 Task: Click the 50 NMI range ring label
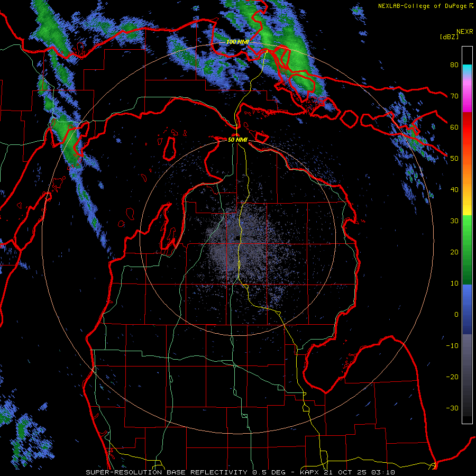pyautogui.click(x=237, y=140)
